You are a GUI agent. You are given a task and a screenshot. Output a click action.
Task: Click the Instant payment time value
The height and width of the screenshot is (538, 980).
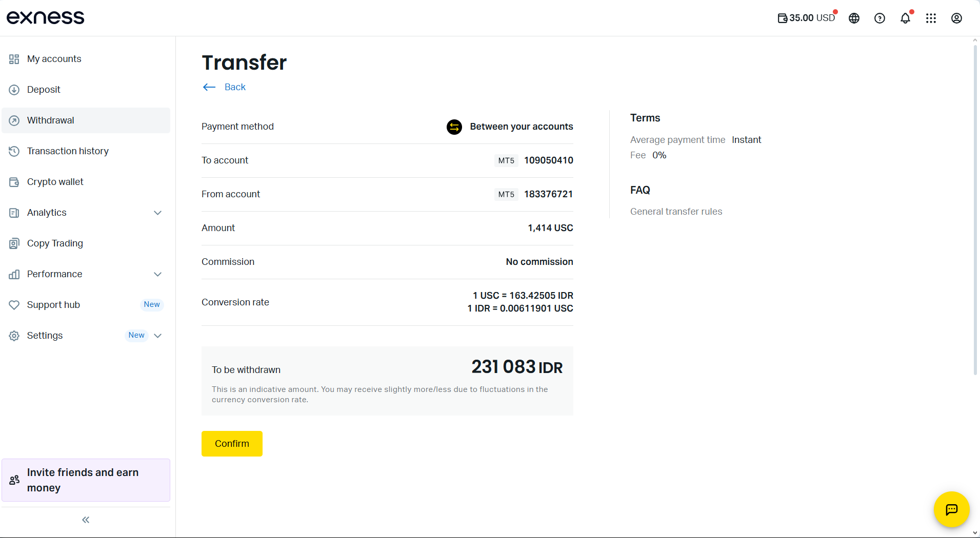746,140
